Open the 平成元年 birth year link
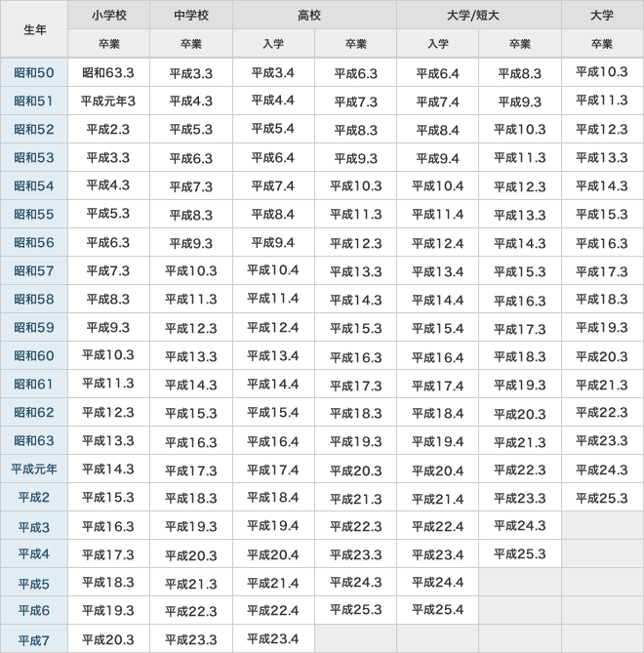The image size is (644, 653). [x=34, y=469]
